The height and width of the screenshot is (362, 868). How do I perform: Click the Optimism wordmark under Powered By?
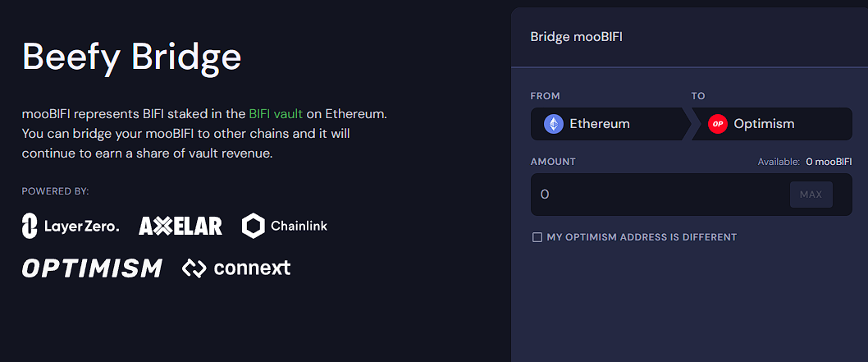[x=92, y=268]
